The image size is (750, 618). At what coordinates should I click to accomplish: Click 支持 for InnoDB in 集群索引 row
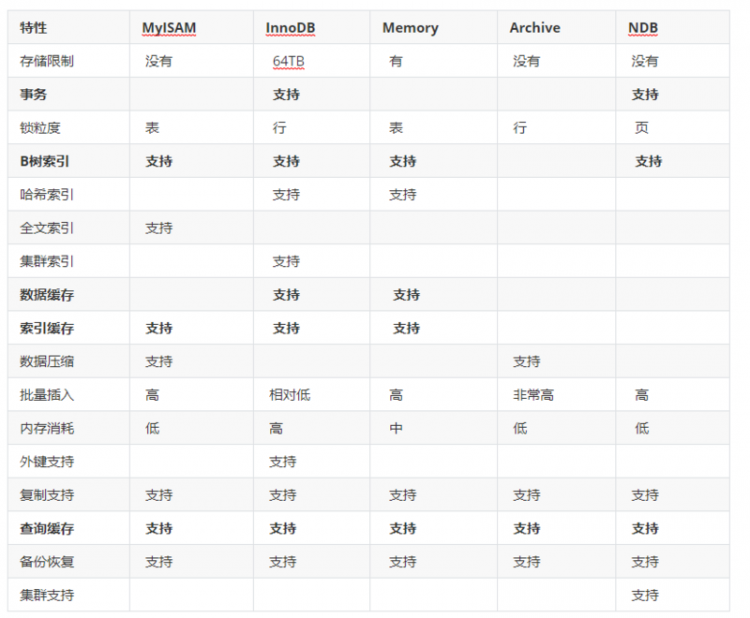tap(286, 262)
